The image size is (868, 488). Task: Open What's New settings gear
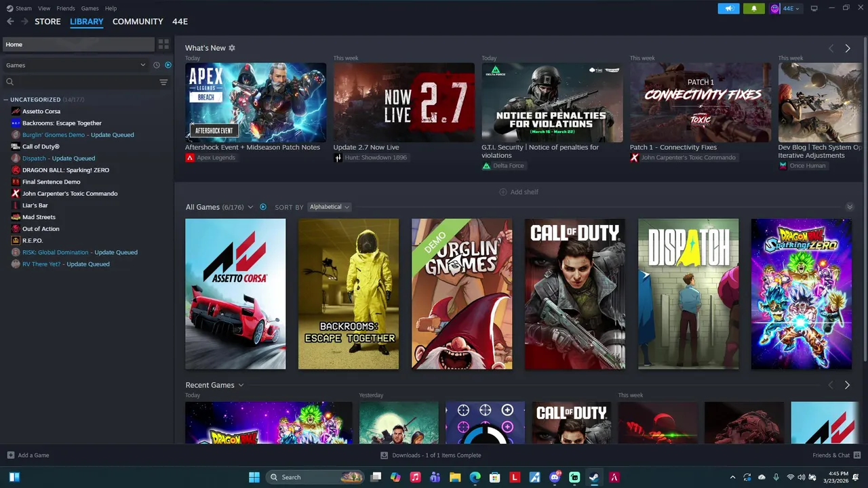(232, 48)
